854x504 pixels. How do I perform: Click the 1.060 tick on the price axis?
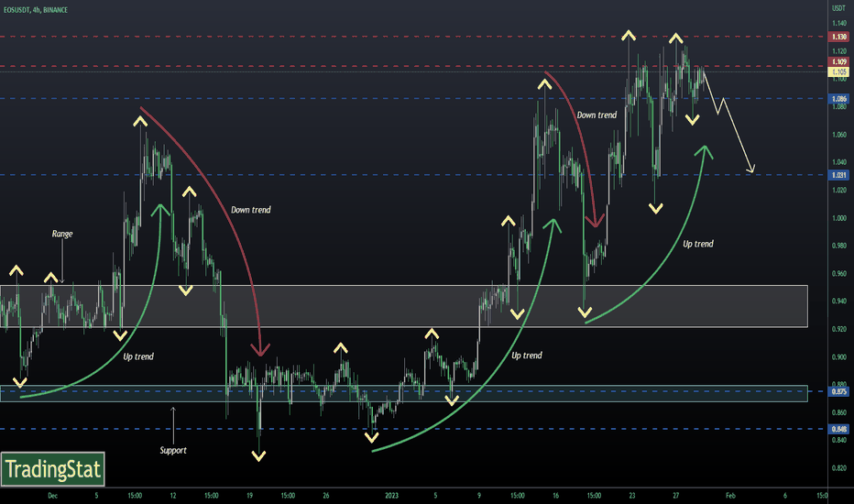839,135
